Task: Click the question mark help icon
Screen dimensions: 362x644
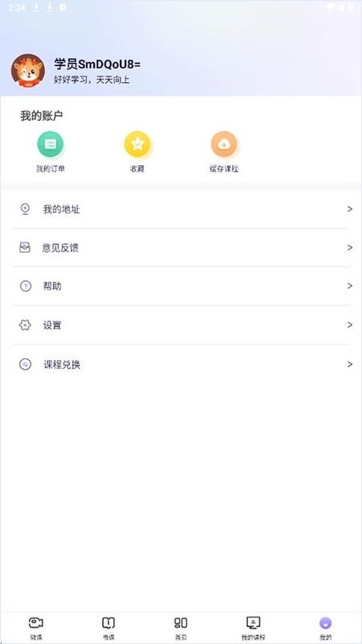Action: tap(26, 287)
